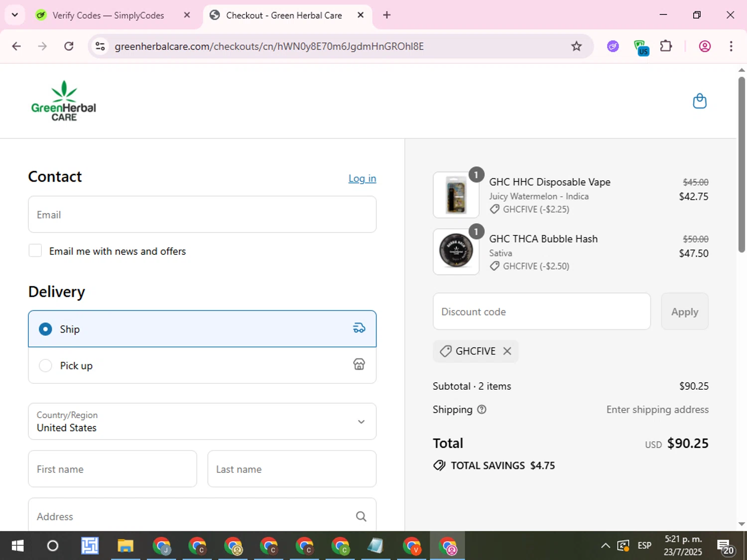The height and width of the screenshot is (560, 747).
Task: Click the Log in link
Action: 362,178
